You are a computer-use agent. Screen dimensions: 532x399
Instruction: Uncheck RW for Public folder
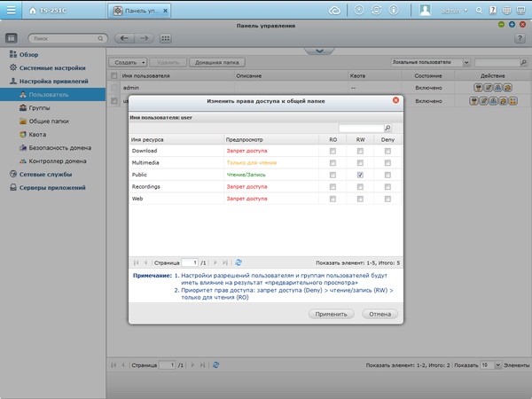(x=360, y=175)
